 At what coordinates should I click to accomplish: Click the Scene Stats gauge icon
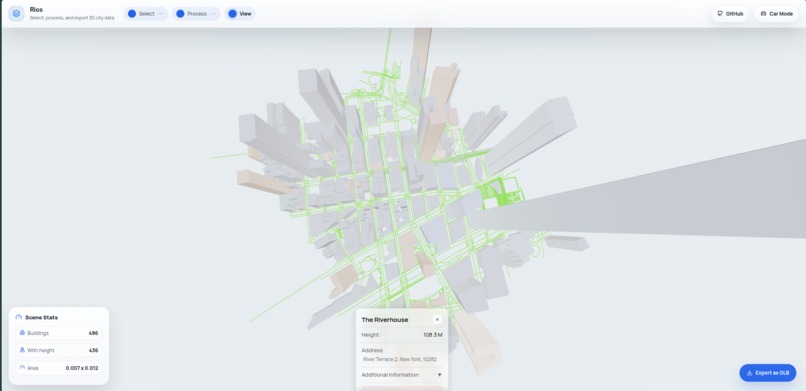click(19, 318)
